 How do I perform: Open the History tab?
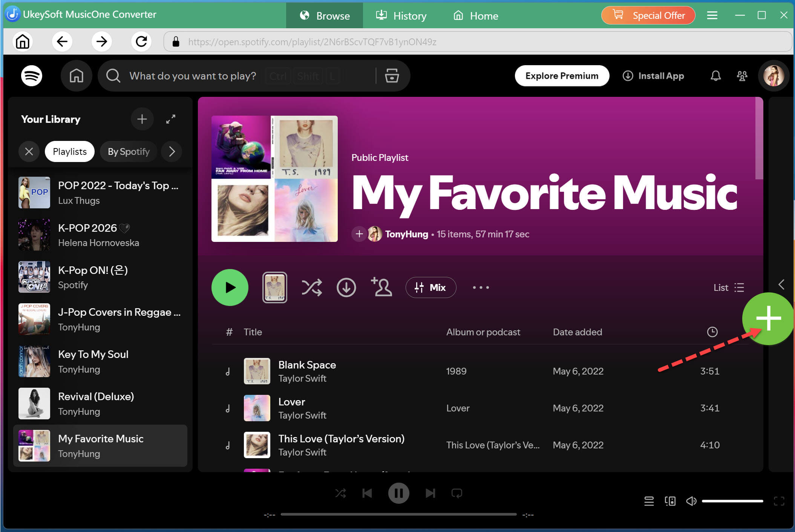(x=401, y=15)
